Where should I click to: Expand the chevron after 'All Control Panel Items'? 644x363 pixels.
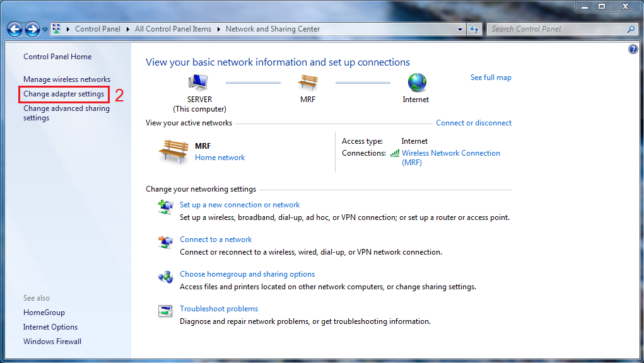point(219,29)
